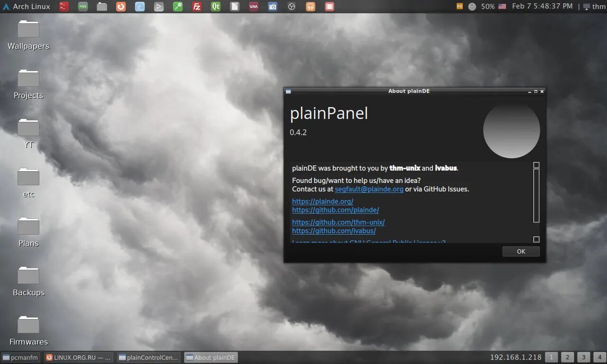Screen dimensions: 607x364
Task: Select the Backups desktop folder
Action: click(x=28, y=282)
